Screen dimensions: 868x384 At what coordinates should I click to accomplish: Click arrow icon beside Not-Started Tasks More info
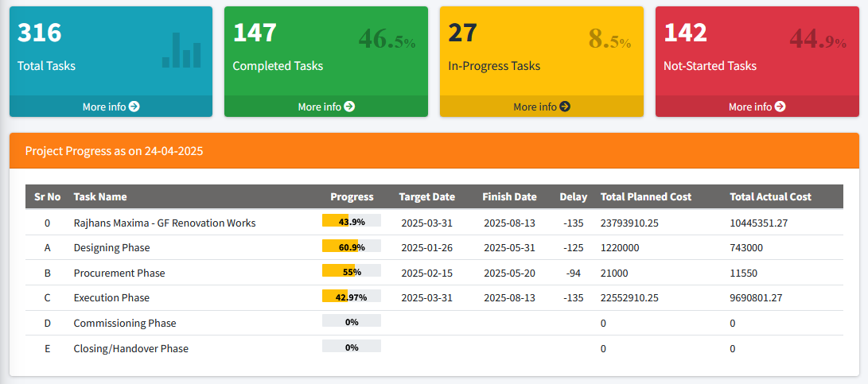780,107
